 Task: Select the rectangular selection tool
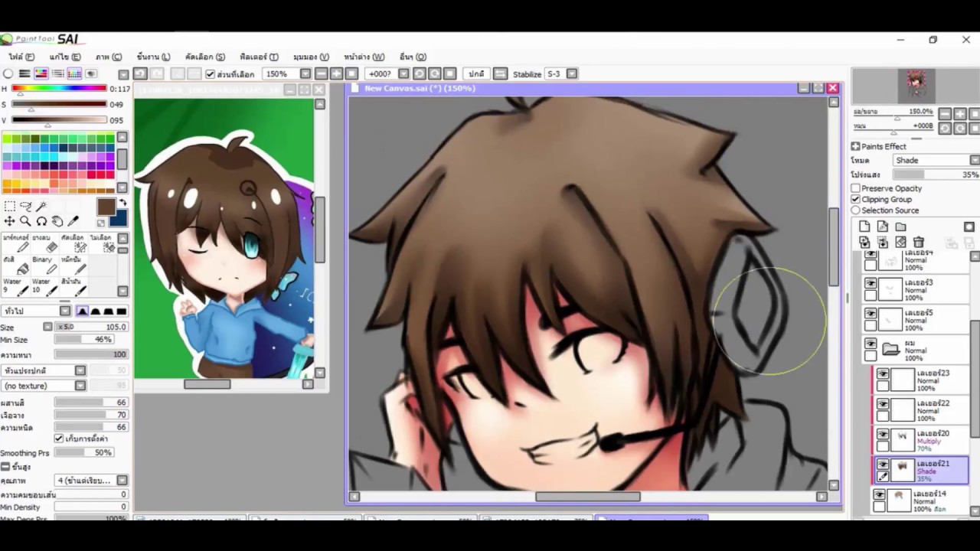click(9, 206)
